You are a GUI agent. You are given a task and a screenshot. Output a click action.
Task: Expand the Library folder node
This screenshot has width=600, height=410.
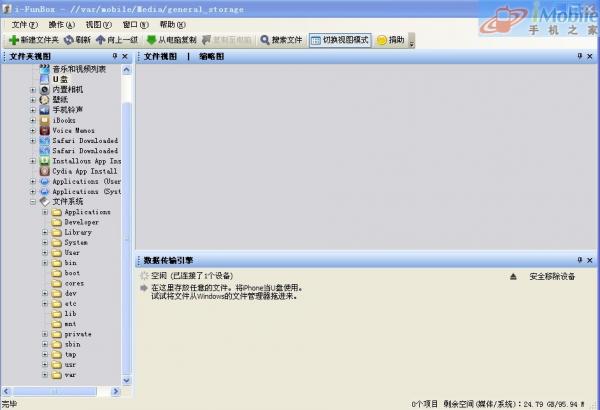pyautogui.click(x=45, y=232)
